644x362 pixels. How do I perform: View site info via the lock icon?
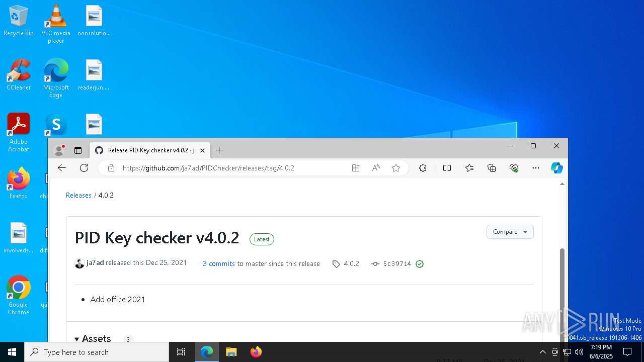[x=111, y=168]
